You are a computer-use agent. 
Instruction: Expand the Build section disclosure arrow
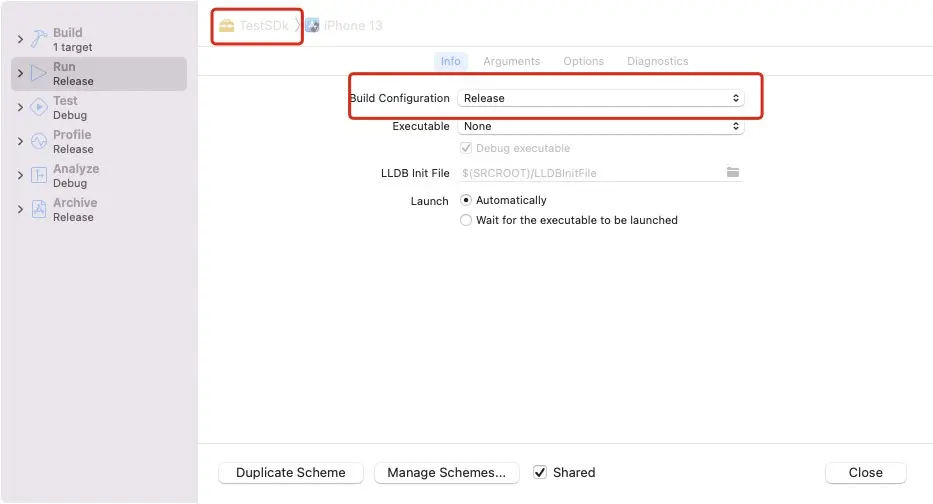click(x=20, y=39)
